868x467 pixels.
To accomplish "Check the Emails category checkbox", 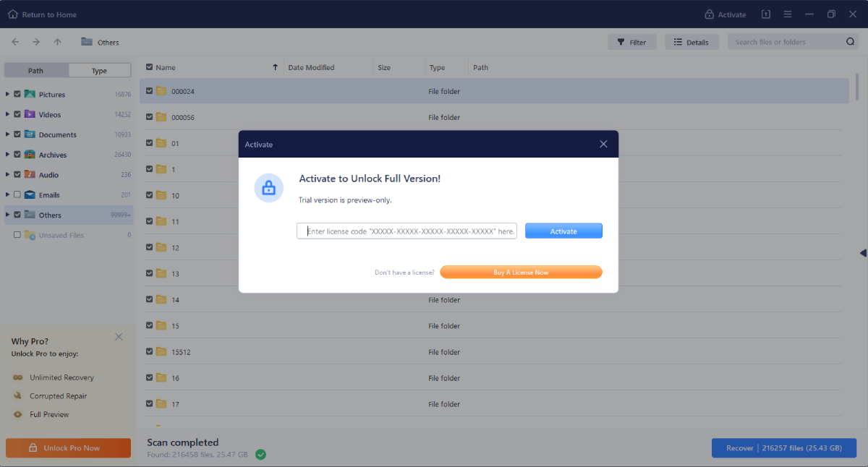I will (17, 194).
